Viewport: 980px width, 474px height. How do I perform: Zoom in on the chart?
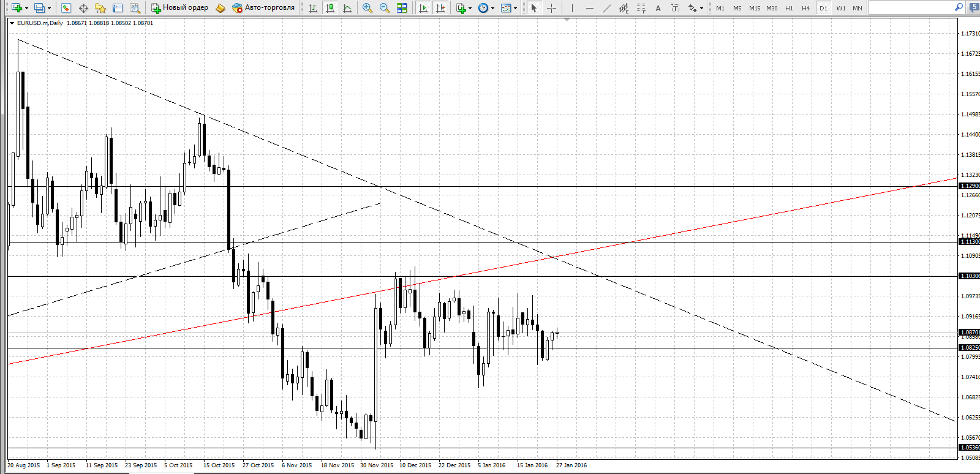367,8
